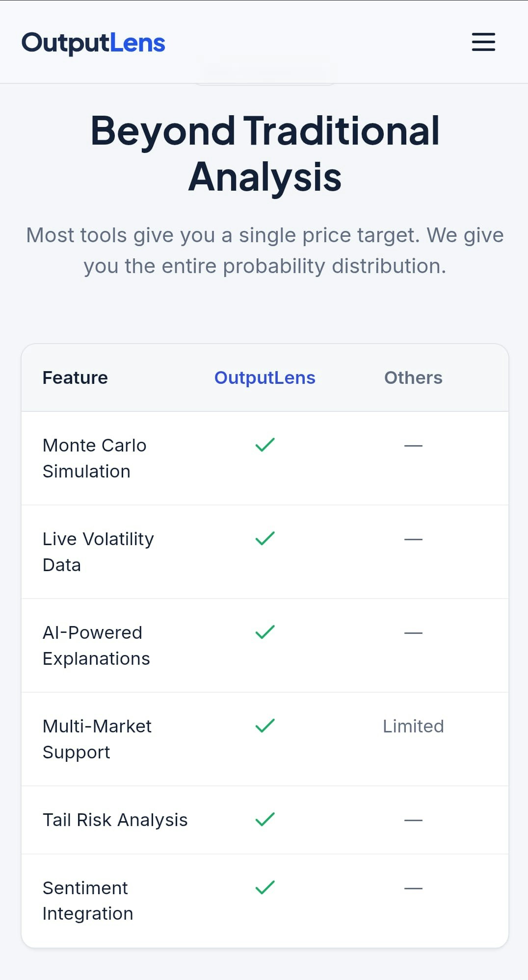
Task: Click the Limited label under Others
Action: [x=413, y=726]
